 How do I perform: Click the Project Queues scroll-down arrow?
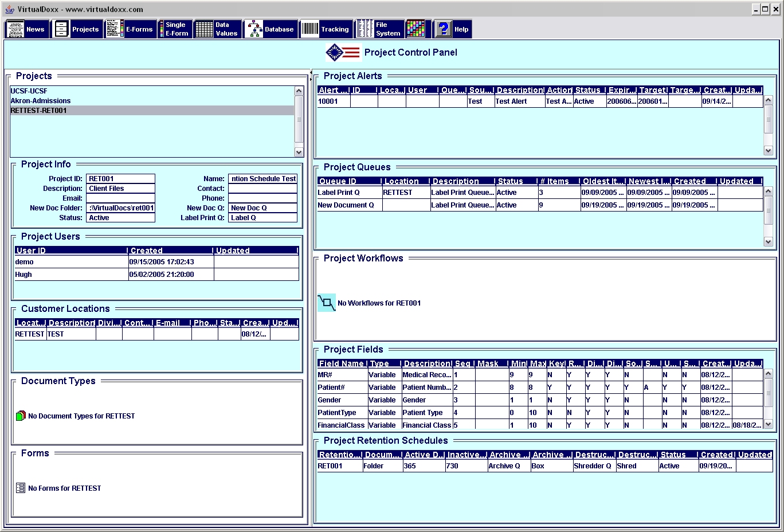pyautogui.click(x=769, y=241)
